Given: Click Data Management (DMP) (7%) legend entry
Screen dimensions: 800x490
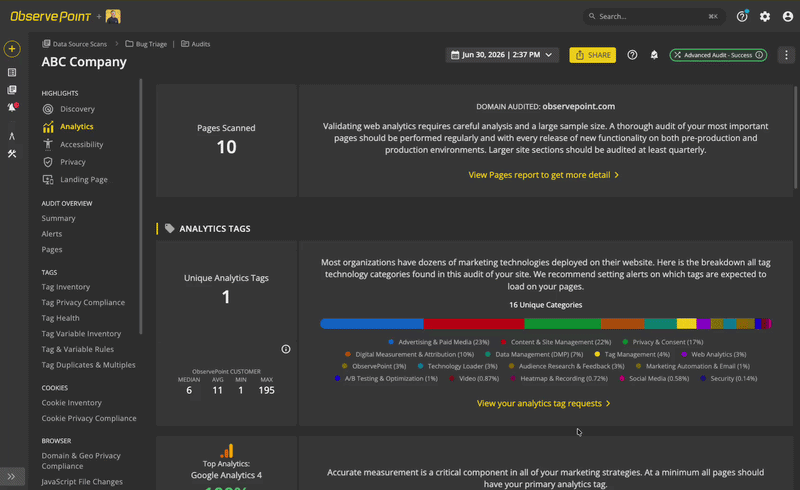Looking at the screenshot, I should (534, 354).
